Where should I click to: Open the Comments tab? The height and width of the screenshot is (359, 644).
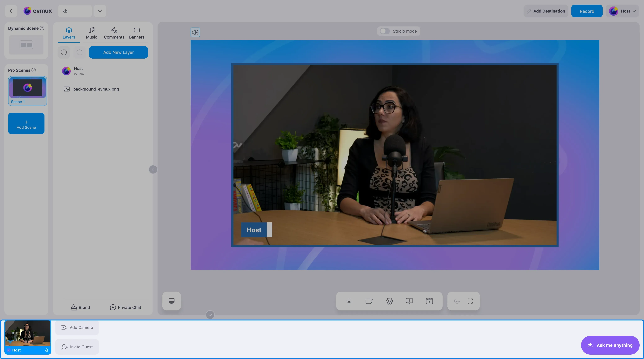(x=114, y=34)
